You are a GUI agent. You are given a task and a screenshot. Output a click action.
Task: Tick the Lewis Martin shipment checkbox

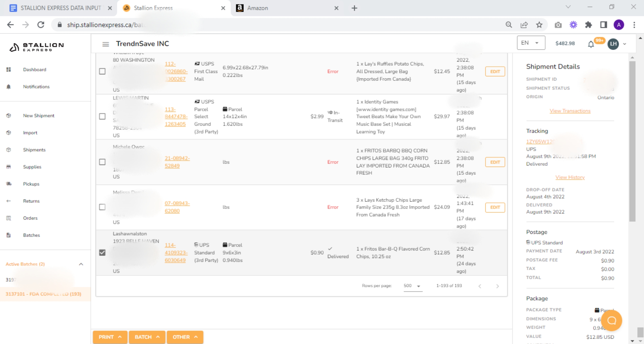pyautogui.click(x=102, y=116)
